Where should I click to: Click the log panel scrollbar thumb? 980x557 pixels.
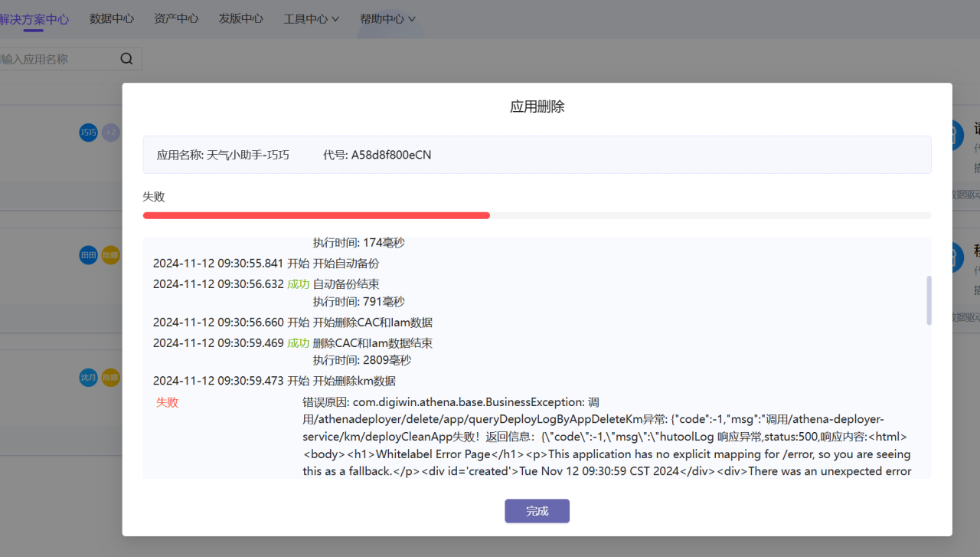(929, 300)
